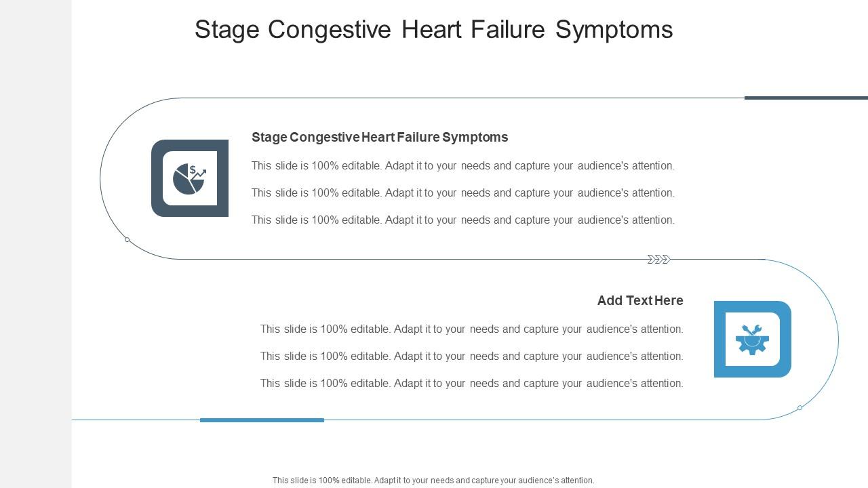This screenshot has width=868, height=488.
Task: Select the small circle node on right curve
Action: pyautogui.click(x=800, y=407)
